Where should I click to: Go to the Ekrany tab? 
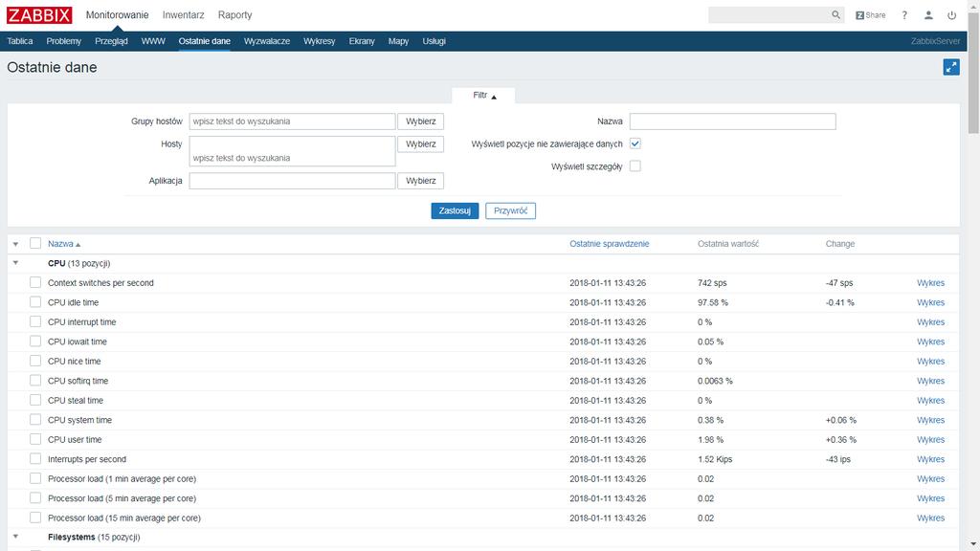(x=362, y=41)
